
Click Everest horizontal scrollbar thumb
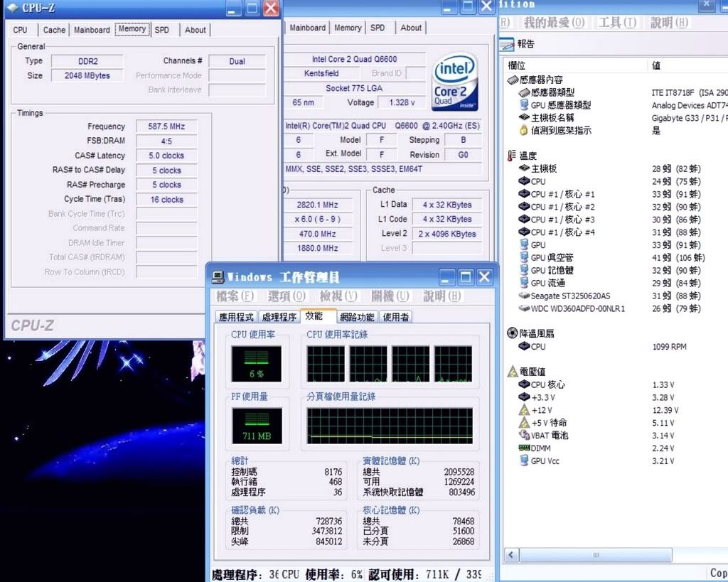tap(596, 554)
